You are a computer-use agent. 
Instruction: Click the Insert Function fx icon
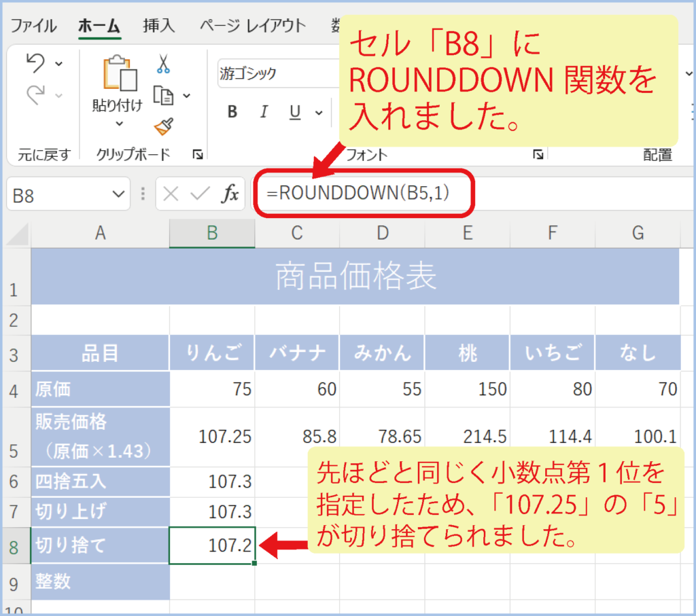[x=230, y=194]
